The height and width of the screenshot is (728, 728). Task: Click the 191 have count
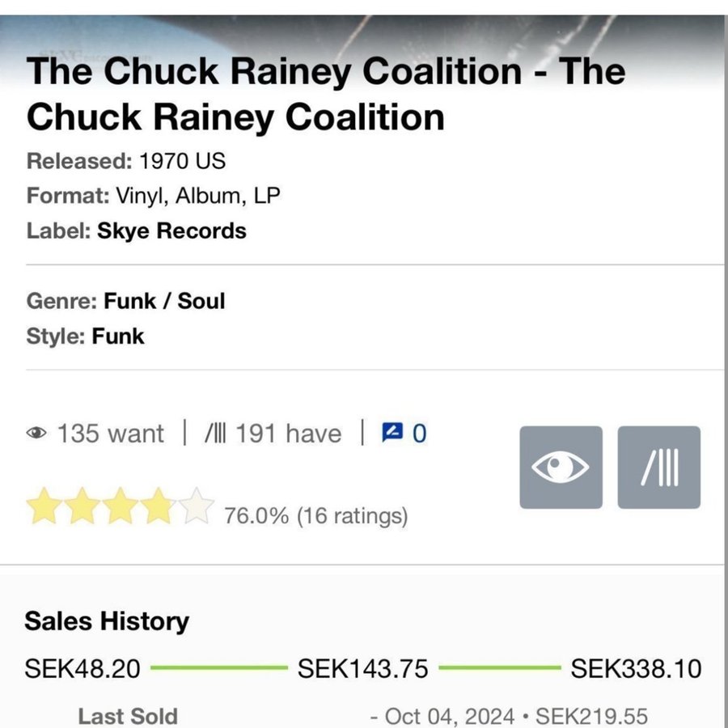tap(288, 434)
